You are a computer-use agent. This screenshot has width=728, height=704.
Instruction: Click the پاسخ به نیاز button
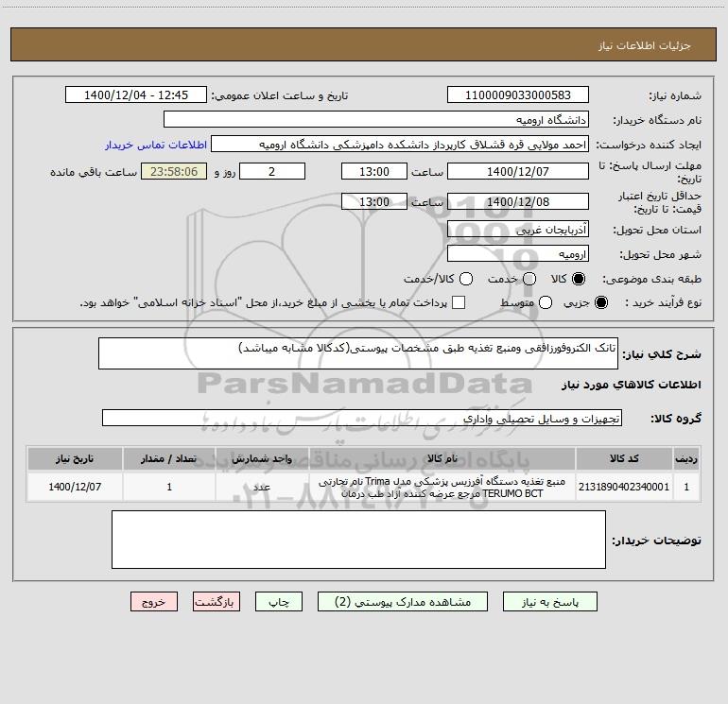pyautogui.click(x=550, y=602)
